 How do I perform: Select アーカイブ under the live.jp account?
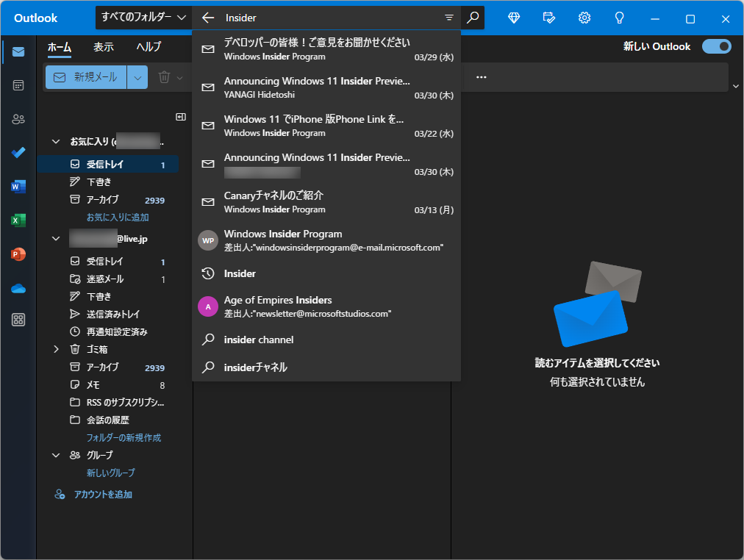pos(108,367)
